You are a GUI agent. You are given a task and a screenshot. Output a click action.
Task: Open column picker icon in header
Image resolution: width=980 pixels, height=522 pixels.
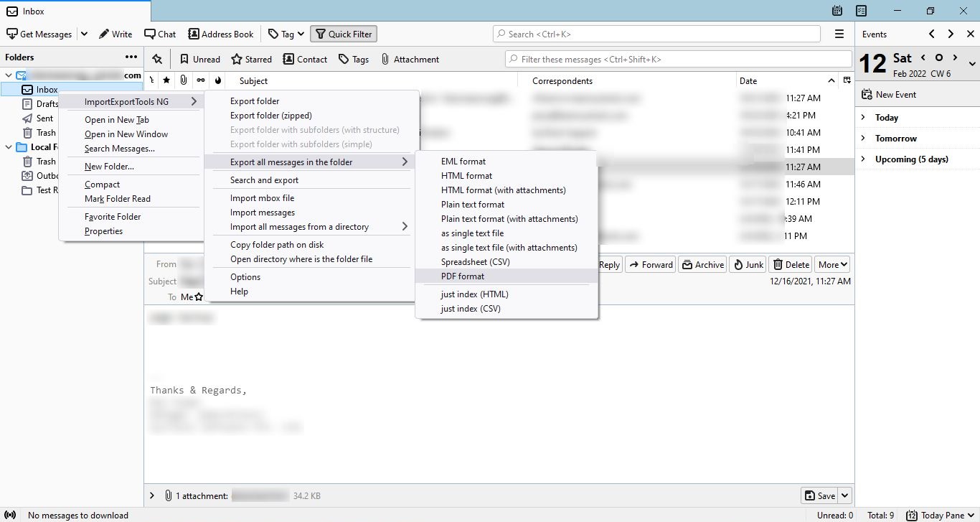point(847,80)
